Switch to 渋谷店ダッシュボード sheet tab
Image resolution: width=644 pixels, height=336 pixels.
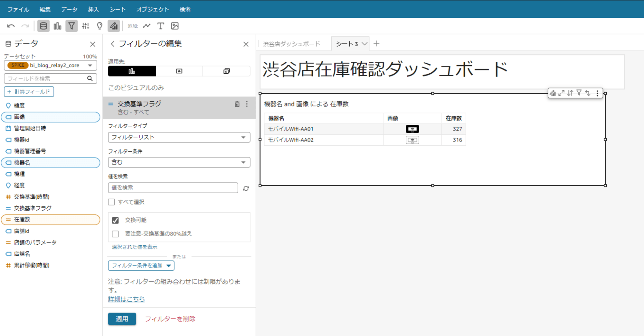pos(291,44)
